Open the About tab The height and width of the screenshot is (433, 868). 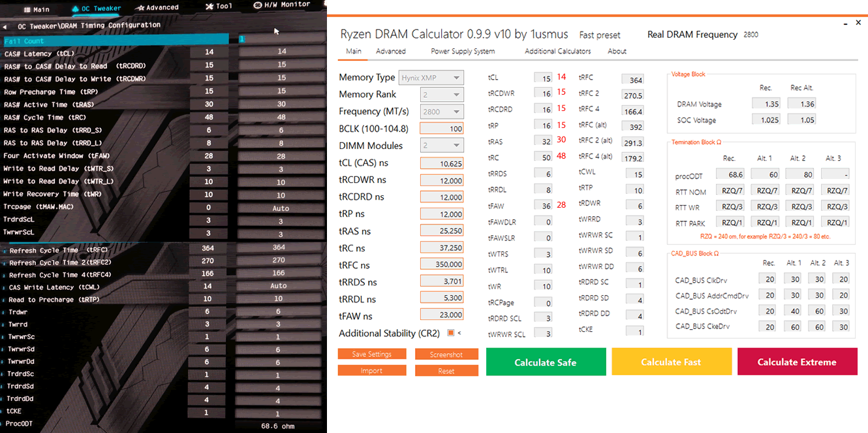click(x=617, y=52)
